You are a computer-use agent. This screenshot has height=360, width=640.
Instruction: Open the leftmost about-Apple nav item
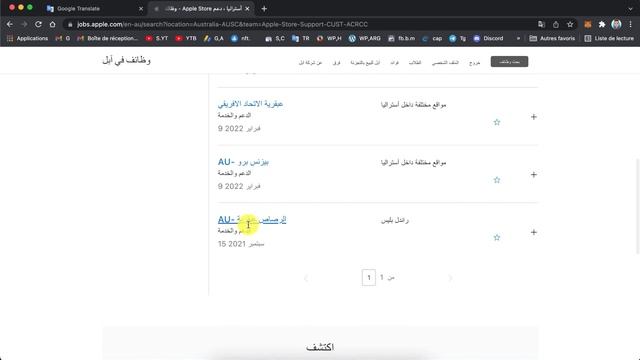click(310, 62)
